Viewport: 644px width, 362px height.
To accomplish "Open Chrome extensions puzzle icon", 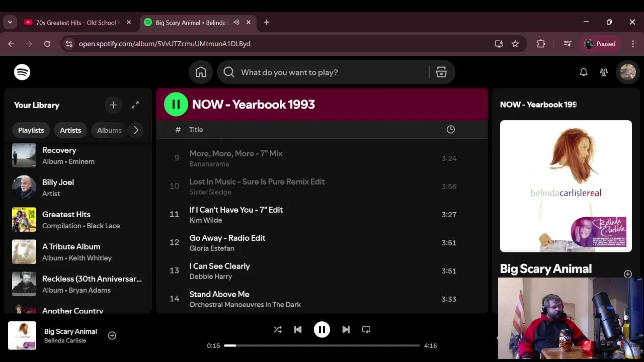I will 541,44.
